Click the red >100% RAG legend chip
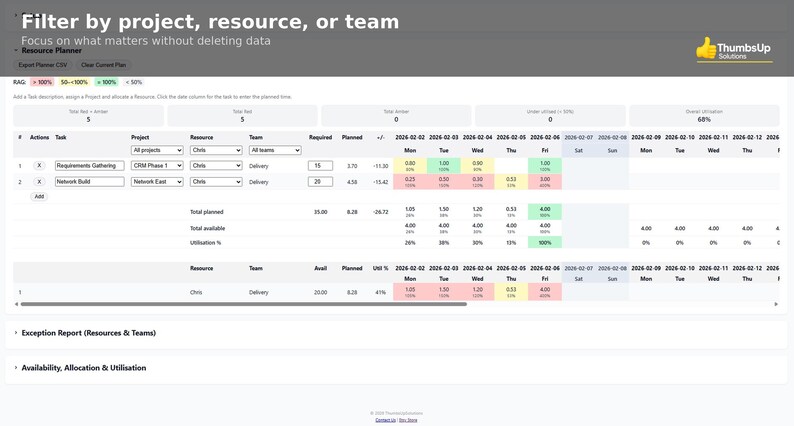The image size is (794, 426). tap(42, 82)
